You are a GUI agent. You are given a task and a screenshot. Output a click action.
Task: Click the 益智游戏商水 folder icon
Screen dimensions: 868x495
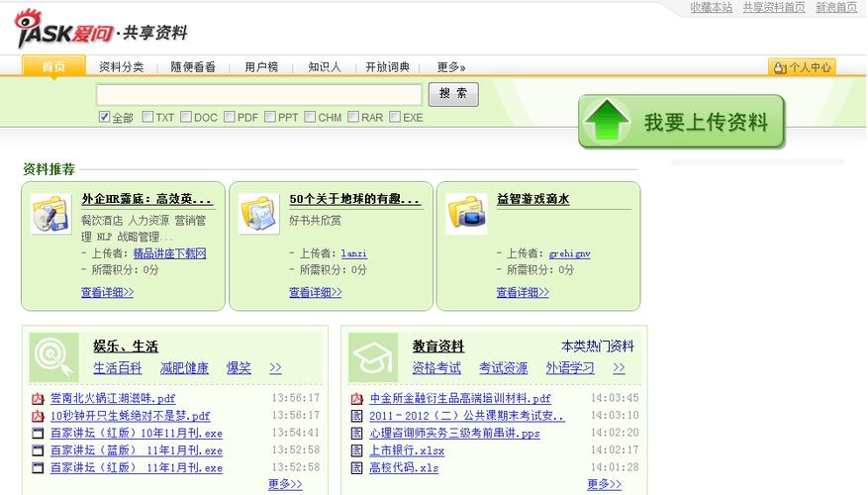click(465, 214)
